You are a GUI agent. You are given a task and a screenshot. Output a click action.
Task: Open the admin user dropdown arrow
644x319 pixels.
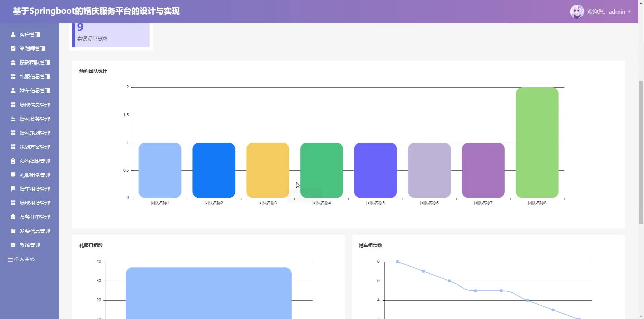(629, 12)
